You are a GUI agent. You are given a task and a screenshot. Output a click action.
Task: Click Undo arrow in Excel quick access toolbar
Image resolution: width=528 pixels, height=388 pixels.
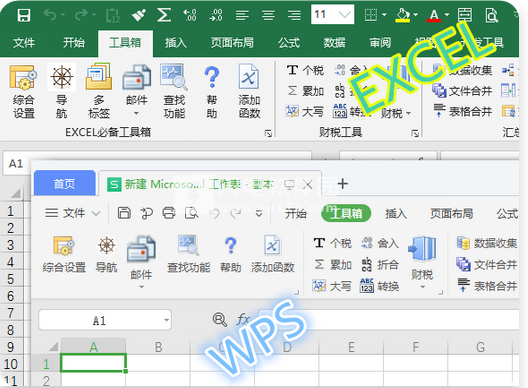pos(50,15)
